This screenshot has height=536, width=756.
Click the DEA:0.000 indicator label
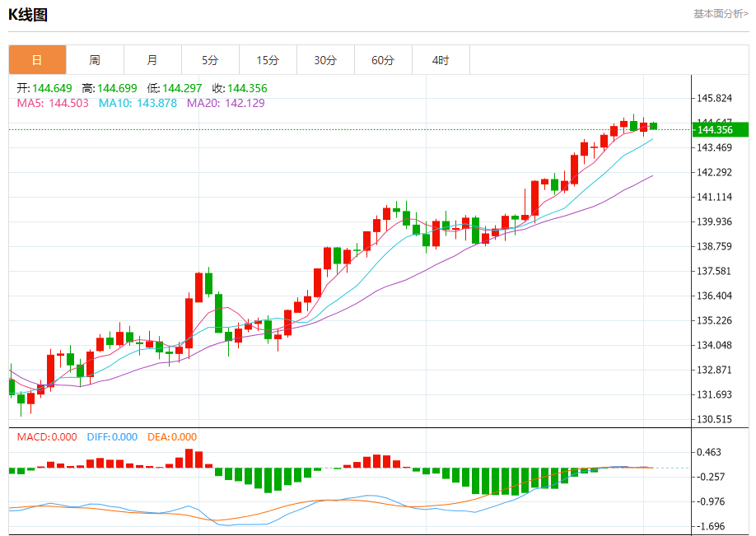[172, 437]
